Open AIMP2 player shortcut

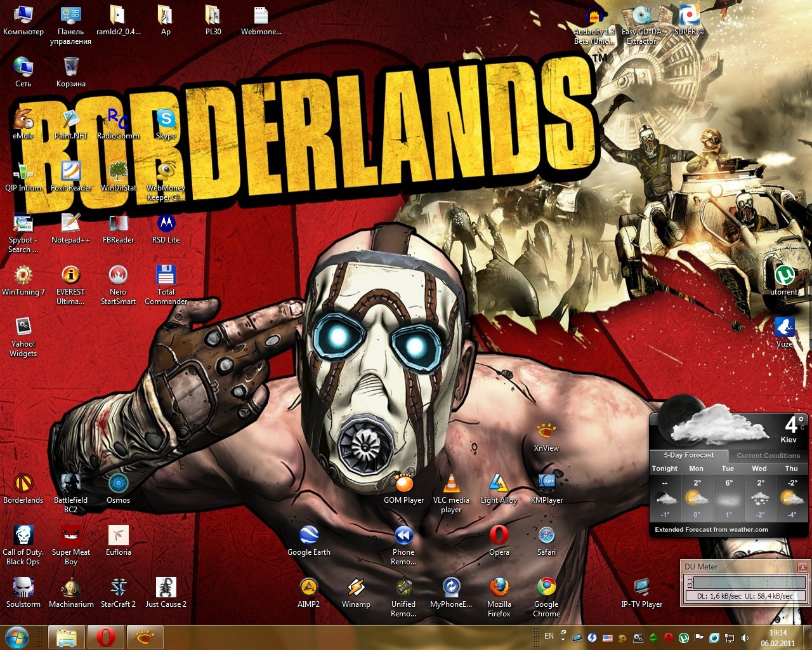tap(309, 592)
